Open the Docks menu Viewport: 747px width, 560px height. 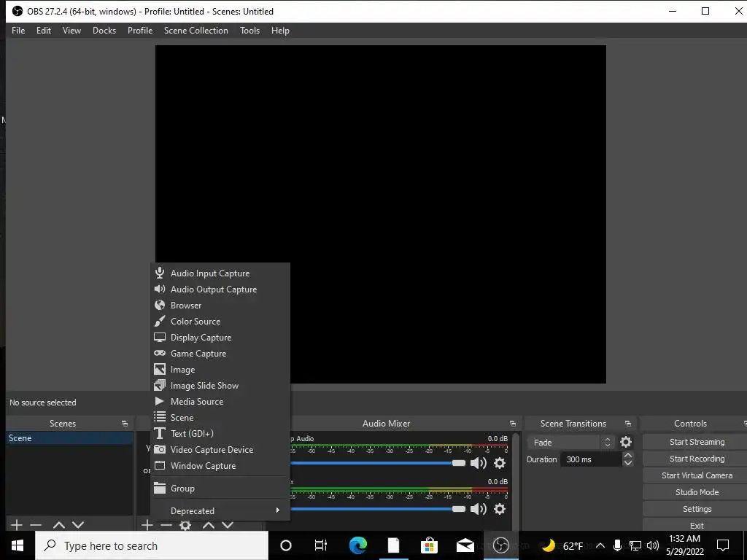(104, 31)
